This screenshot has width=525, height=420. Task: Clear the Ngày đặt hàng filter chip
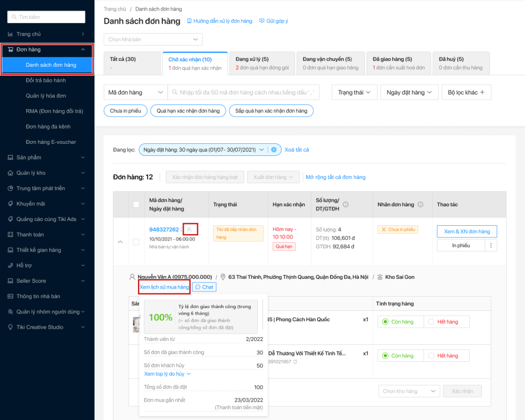pos(274,150)
